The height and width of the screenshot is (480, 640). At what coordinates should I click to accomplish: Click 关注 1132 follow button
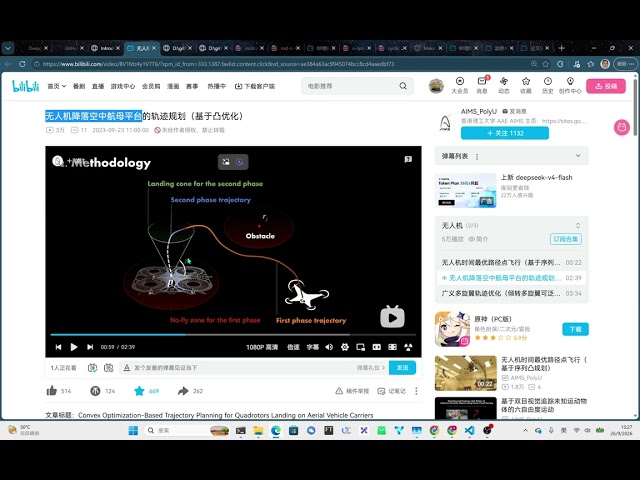(x=505, y=133)
